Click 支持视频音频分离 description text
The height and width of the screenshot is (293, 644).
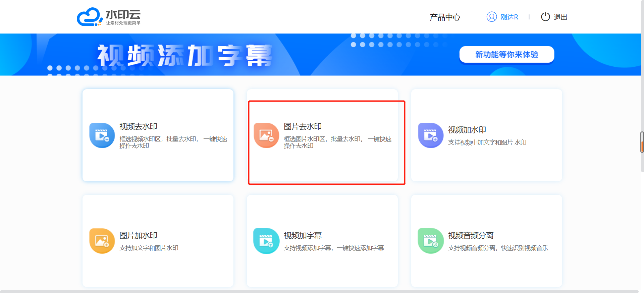click(498, 248)
